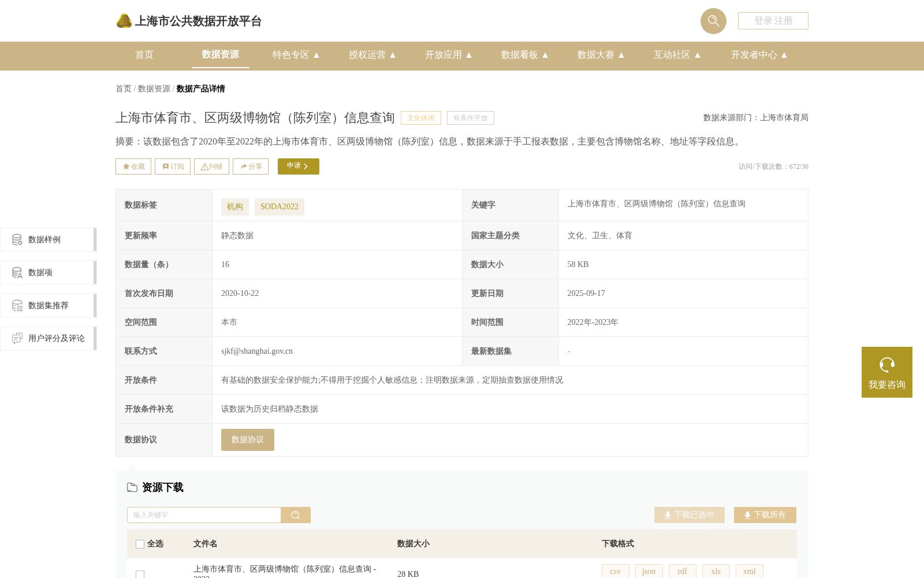The image size is (924, 578).
Task: Click the platform logo icon
Action: (124, 21)
